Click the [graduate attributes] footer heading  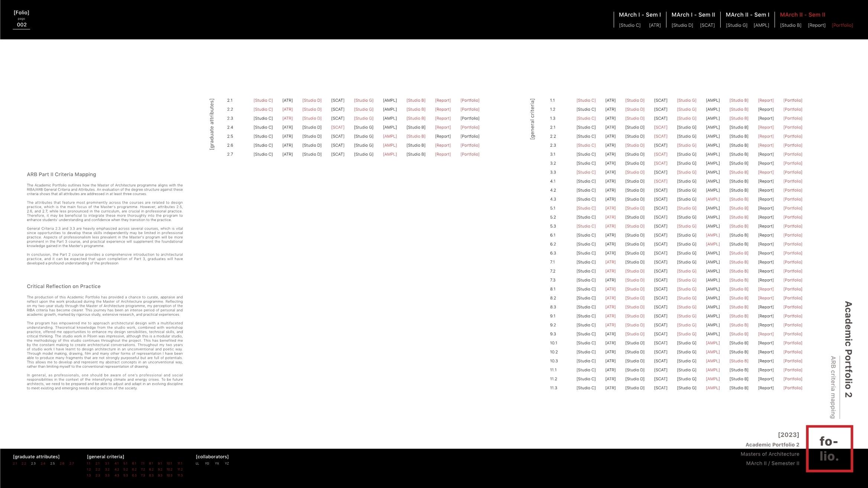36,456
